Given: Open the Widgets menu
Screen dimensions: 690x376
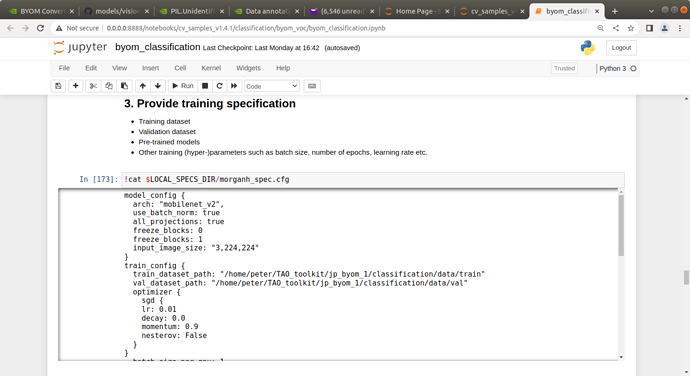Looking at the screenshot, I should (x=248, y=68).
